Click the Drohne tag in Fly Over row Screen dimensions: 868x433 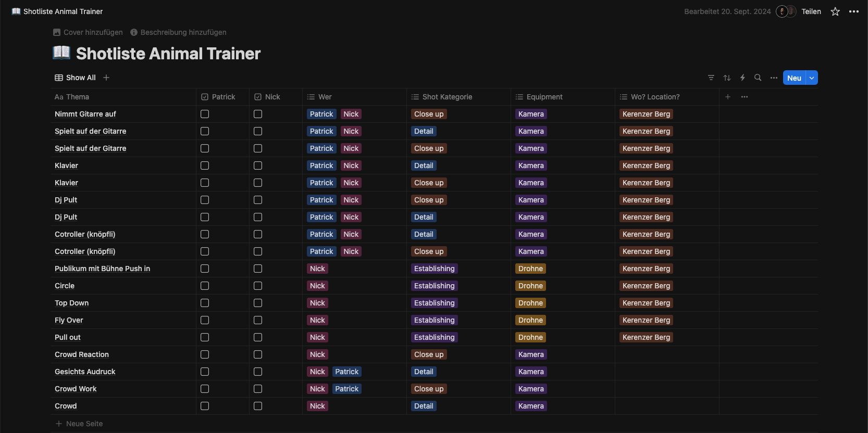tap(530, 320)
